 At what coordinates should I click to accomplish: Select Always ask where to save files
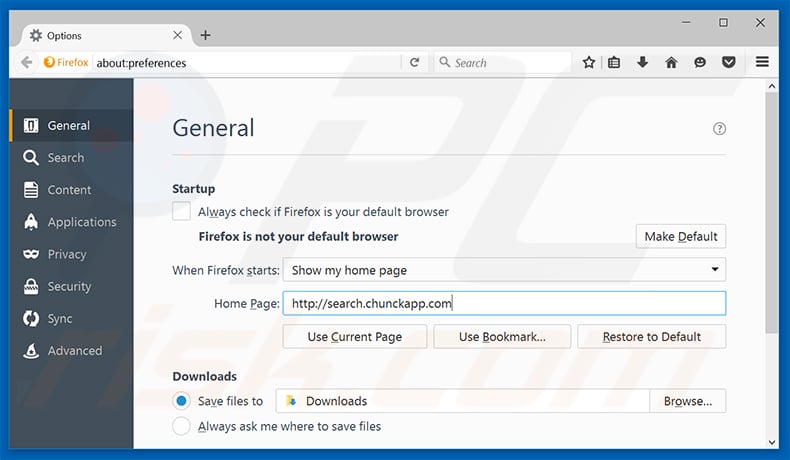pos(181,426)
